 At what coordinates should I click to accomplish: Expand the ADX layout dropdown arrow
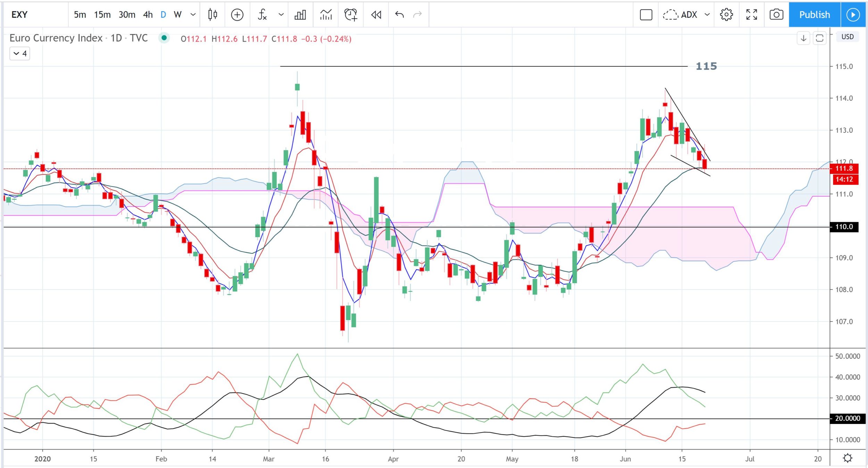pos(707,15)
